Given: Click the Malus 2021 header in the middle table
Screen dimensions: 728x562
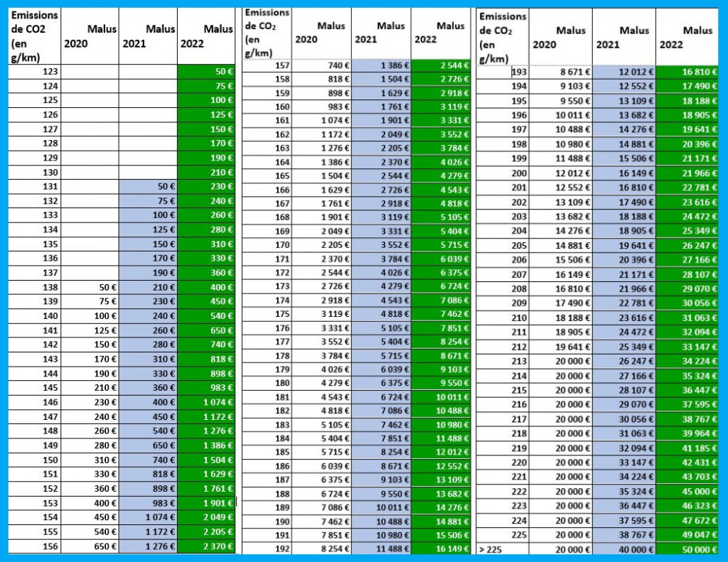Looking at the screenshot, I should (390, 33).
